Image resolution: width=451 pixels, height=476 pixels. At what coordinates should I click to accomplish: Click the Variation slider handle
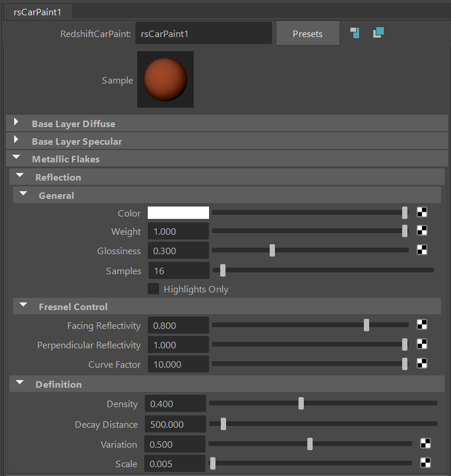point(310,444)
